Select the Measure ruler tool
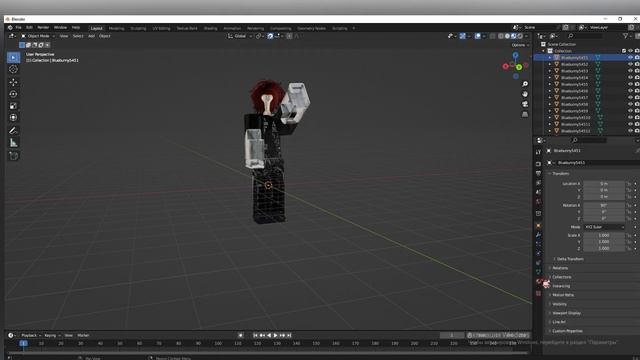 coord(13,143)
